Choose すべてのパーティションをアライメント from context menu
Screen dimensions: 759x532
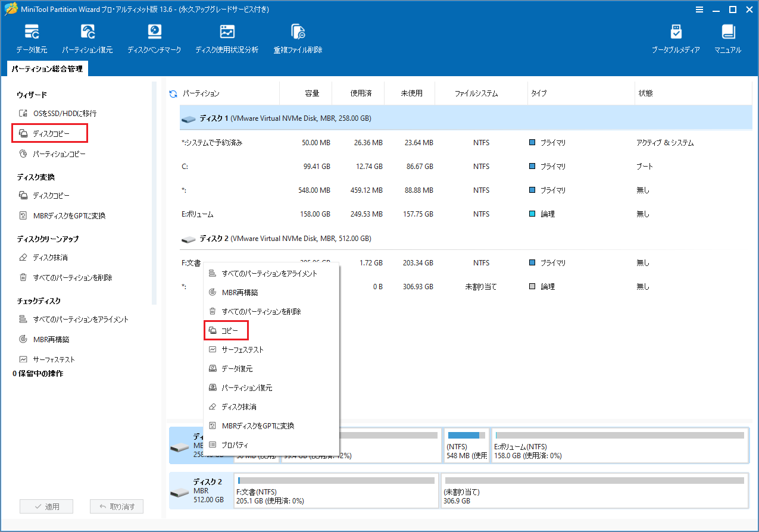point(271,273)
